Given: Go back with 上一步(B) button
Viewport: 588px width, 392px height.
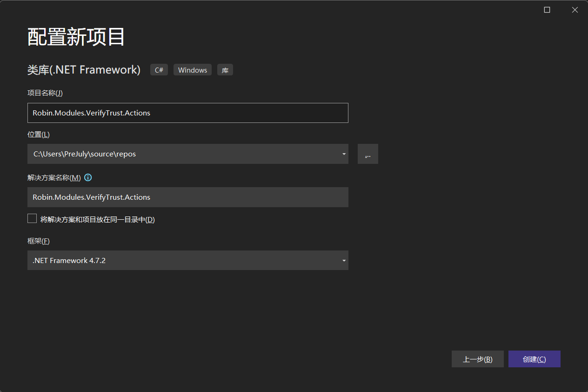Looking at the screenshot, I should [478, 359].
